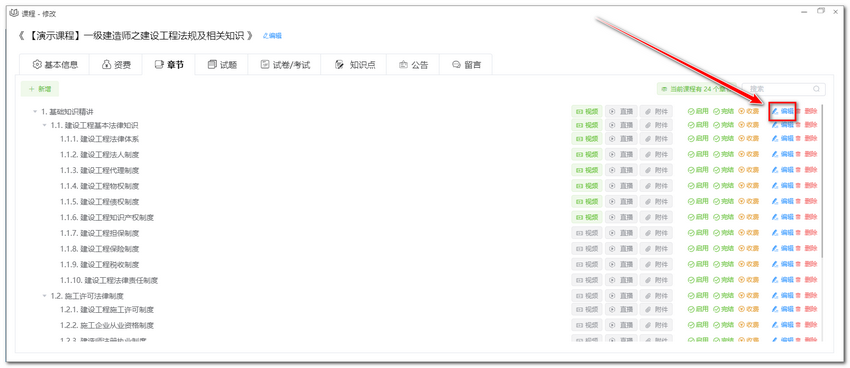
Task: Open 附件 for chapter 1. 基础知识精讲
Action: [x=656, y=111]
